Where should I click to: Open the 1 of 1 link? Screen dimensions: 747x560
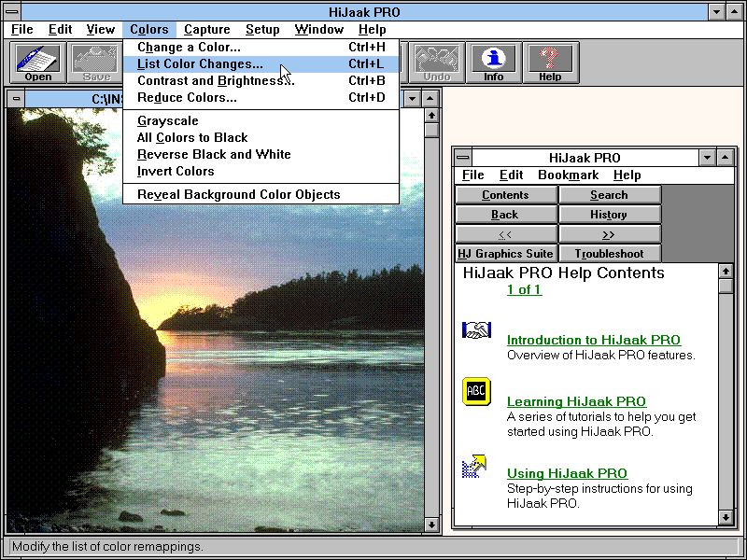pyautogui.click(x=524, y=289)
